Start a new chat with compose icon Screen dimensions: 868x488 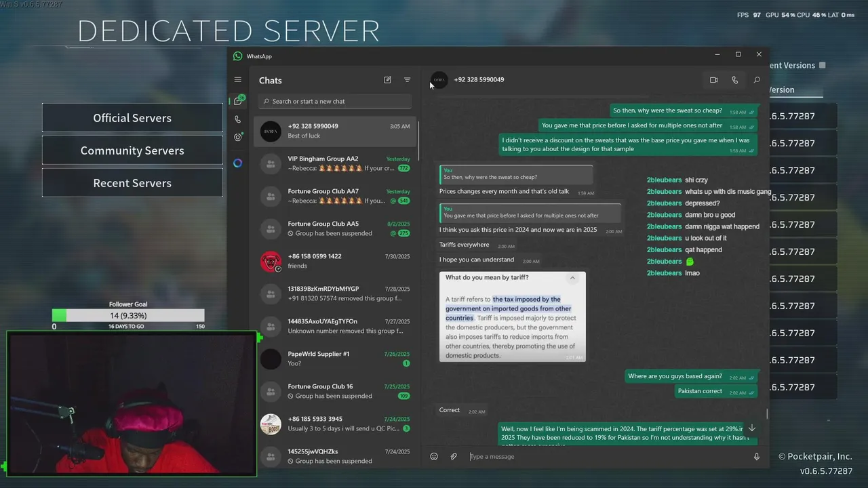pyautogui.click(x=387, y=80)
